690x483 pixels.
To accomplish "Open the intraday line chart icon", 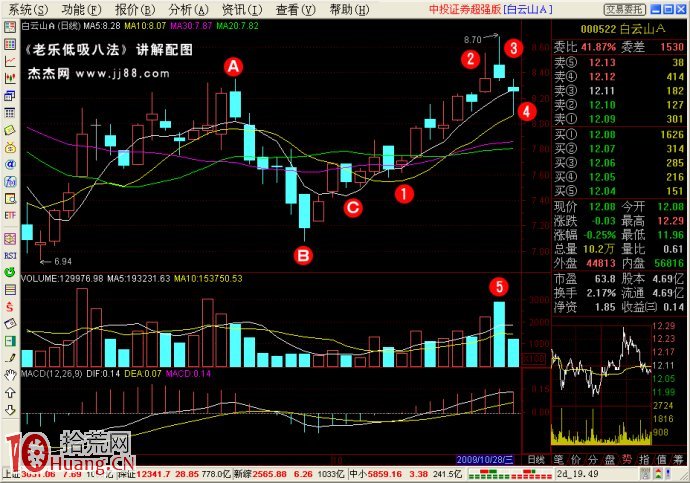I will click(10, 61).
